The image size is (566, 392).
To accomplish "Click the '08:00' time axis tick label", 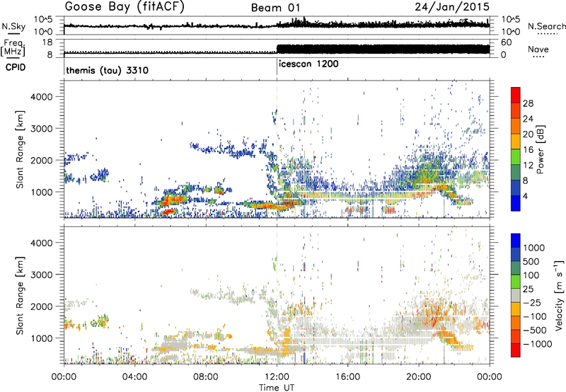I will 206,377.
